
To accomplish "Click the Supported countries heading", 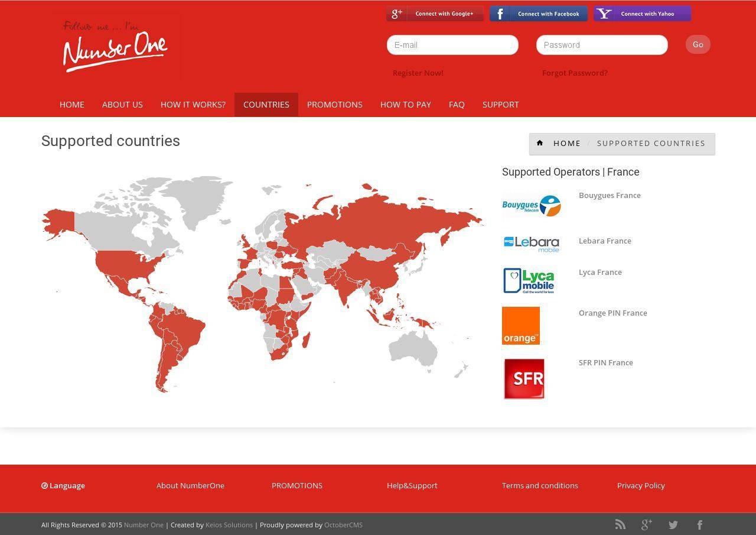I will pyautogui.click(x=110, y=141).
